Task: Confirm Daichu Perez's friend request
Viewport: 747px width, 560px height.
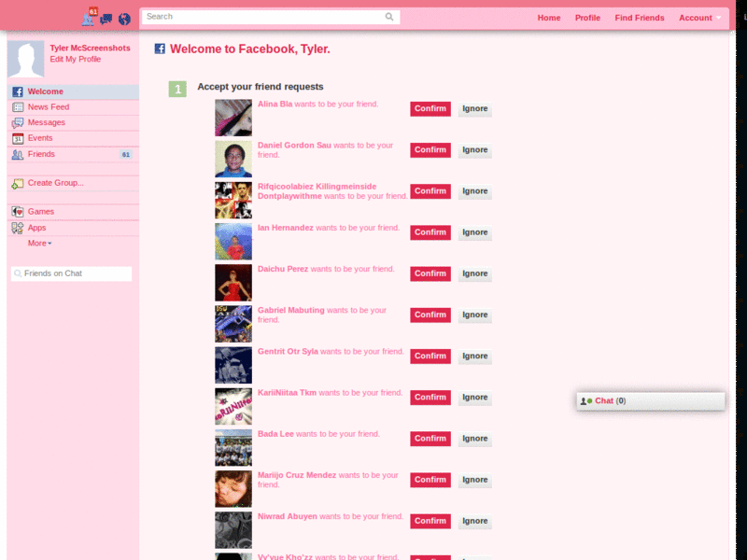Action: (430, 273)
